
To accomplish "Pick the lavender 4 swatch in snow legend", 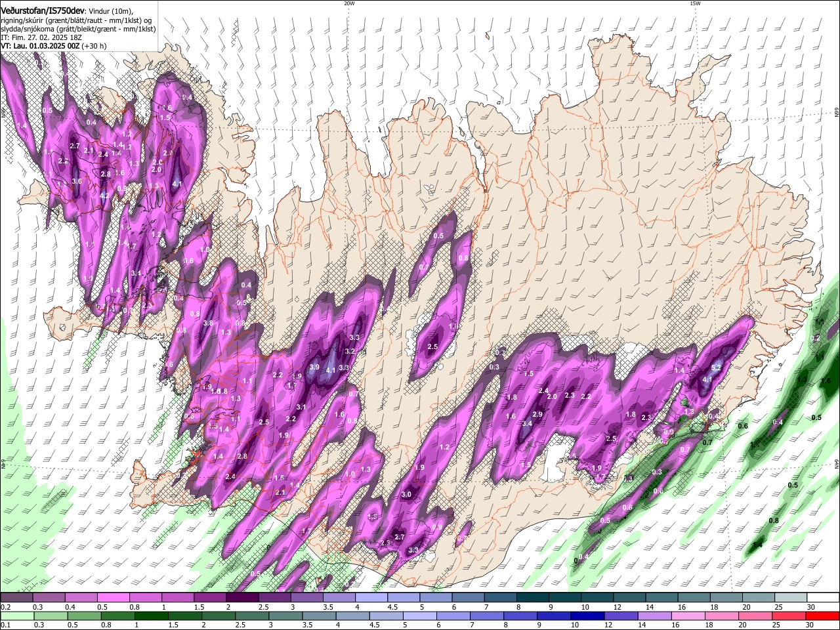I will pyautogui.click(x=371, y=598).
